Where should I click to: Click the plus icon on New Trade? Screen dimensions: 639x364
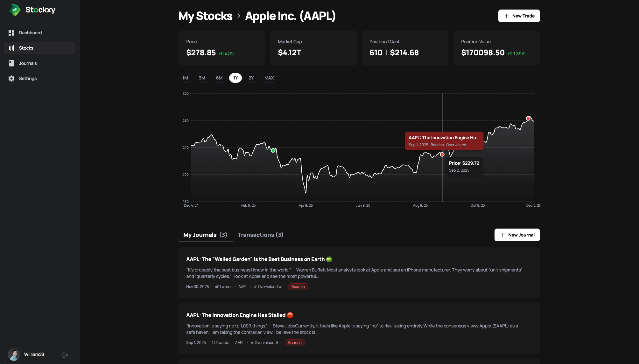click(x=507, y=16)
